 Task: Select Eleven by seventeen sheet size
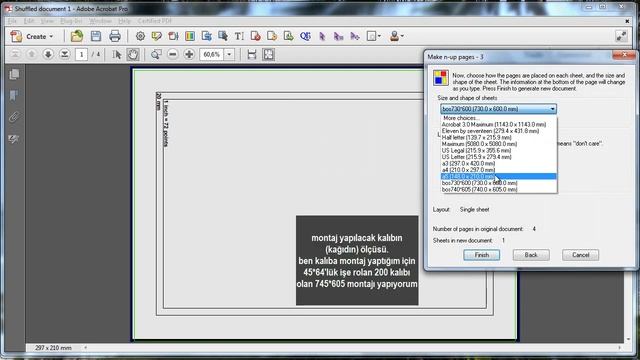pos(498,131)
